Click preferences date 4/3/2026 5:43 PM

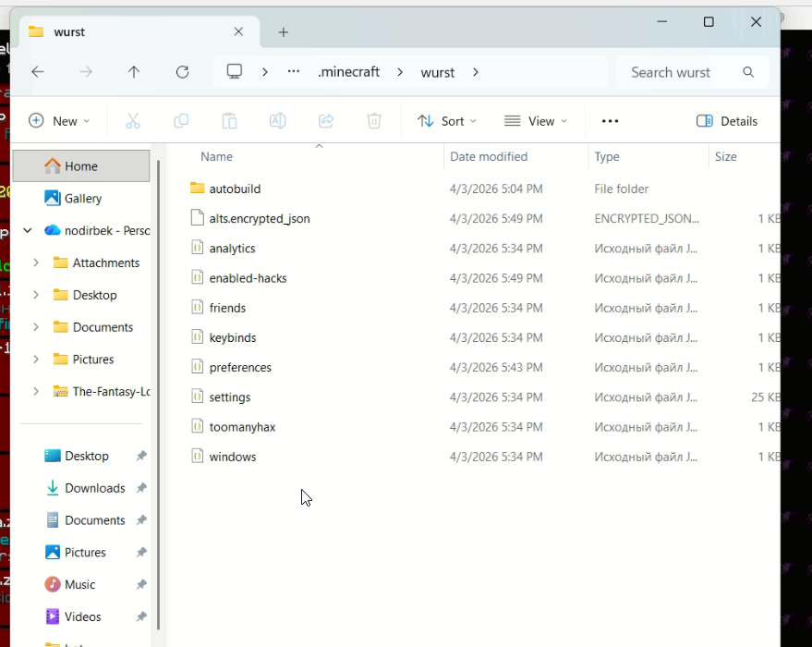tap(496, 367)
